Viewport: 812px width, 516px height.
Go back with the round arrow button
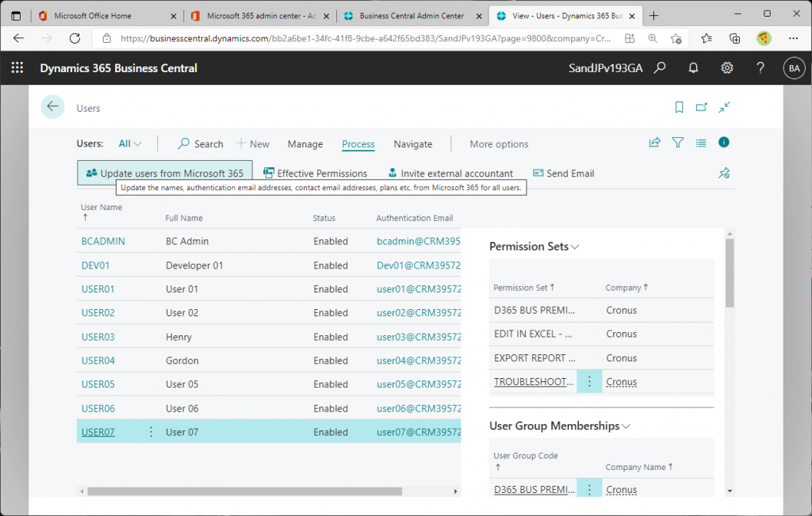tap(52, 107)
